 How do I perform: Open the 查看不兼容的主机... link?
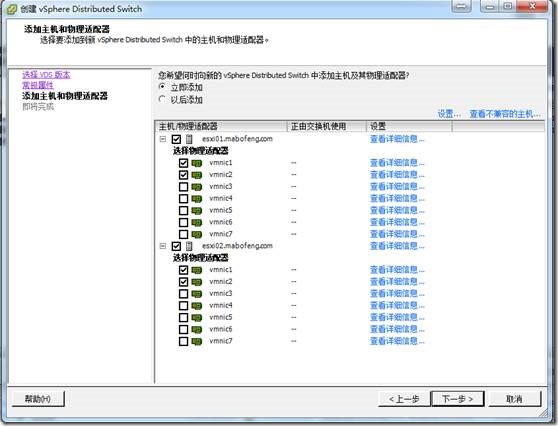(x=505, y=114)
